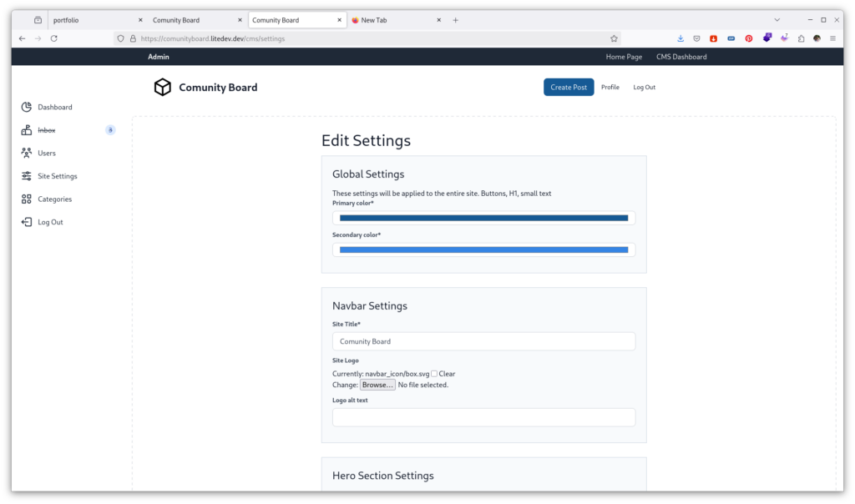This screenshot has height=504, width=855.
Task: Open the CMS Dashboard link in admin bar
Action: (x=681, y=57)
